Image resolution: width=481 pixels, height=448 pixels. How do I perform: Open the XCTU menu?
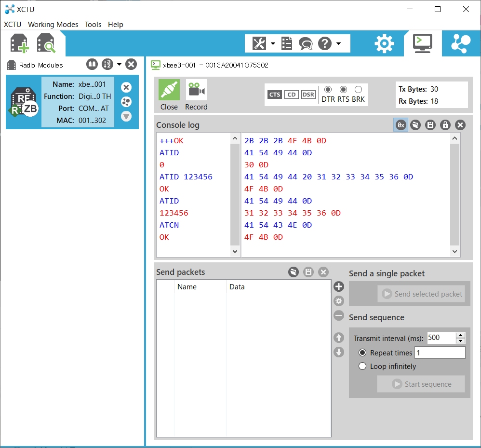tap(13, 24)
